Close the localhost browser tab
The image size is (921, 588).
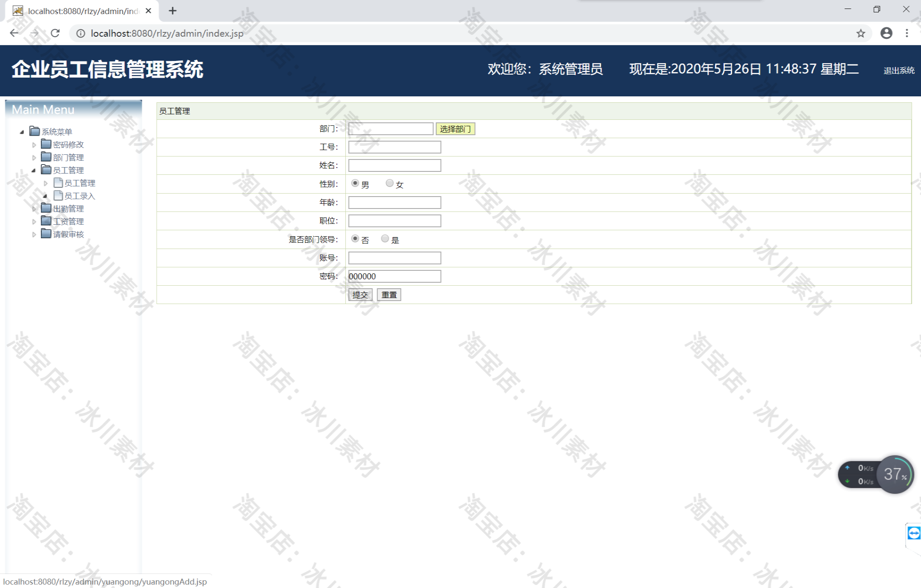pyautogui.click(x=148, y=11)
